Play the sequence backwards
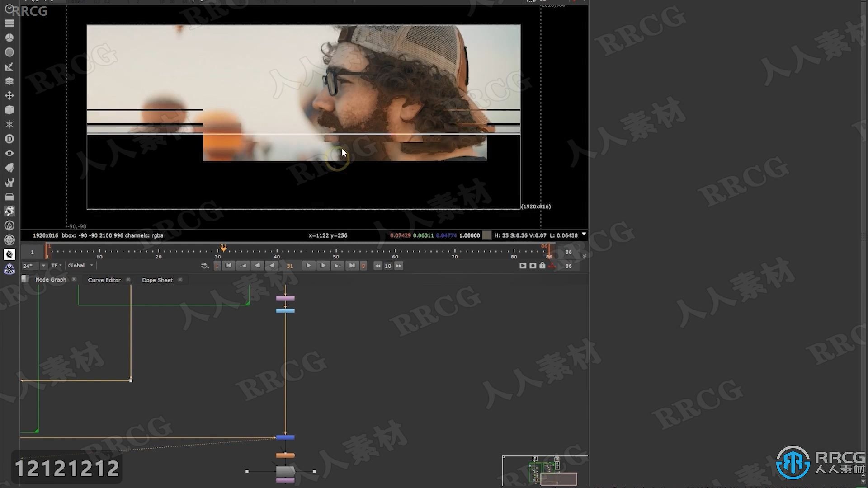The width and height of the screenshot is (868, 488). (x=272, y=266)
